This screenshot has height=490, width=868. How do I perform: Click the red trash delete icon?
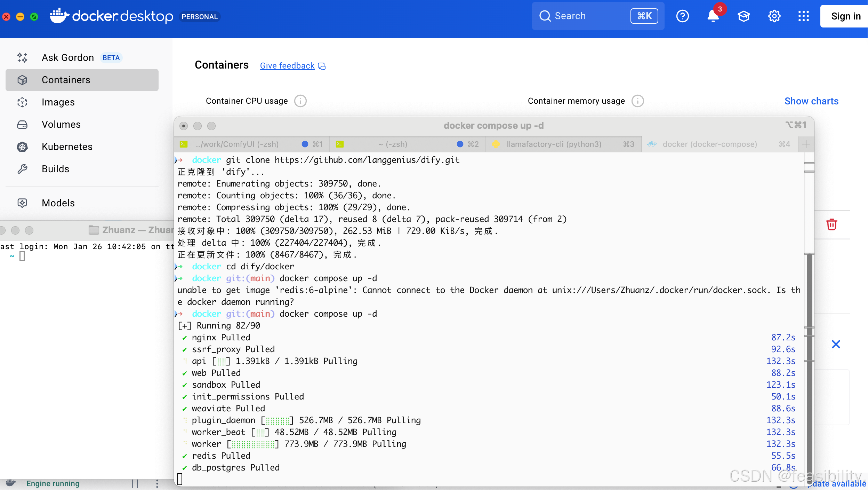(831, 224)
